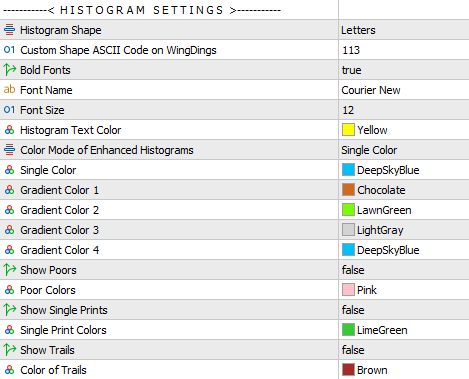Click the LawnGreen swatch for Gradient Color 2

pyautogui.click(x=348, y=210)
